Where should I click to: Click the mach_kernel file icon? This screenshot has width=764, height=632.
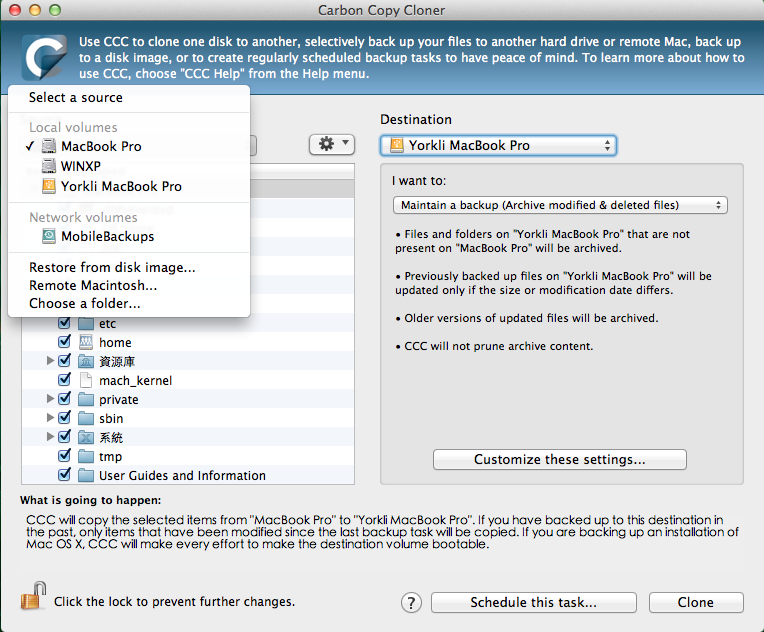pyautogui.click(x=86, y=381)
